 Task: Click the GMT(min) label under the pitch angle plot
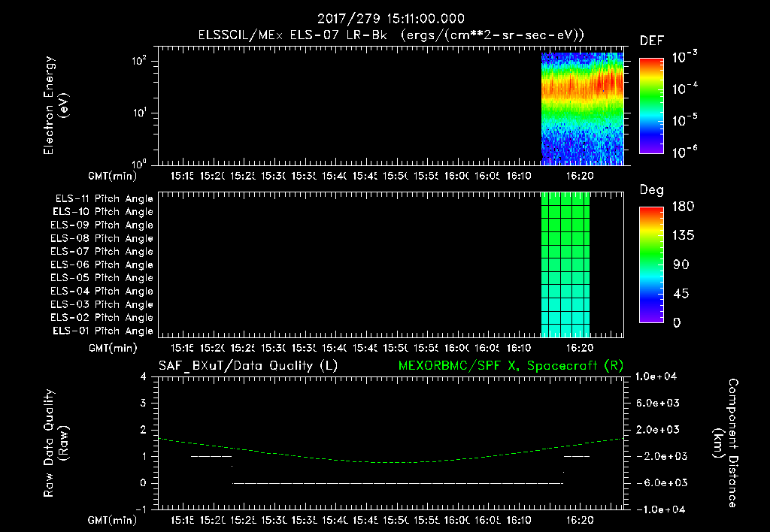coord(113,349)
